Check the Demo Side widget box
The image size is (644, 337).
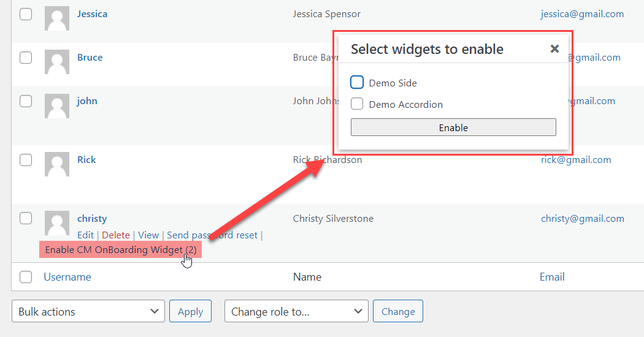pos(357,83)
